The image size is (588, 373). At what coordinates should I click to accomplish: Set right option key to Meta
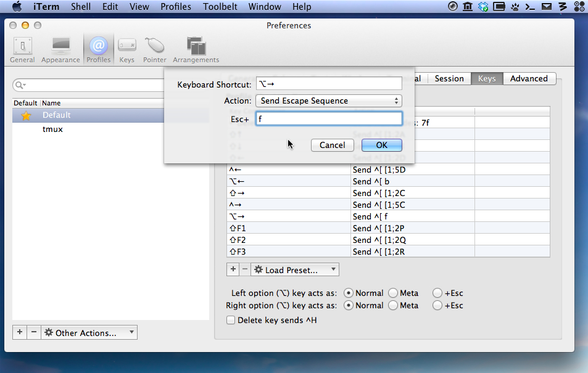(393, 306)
